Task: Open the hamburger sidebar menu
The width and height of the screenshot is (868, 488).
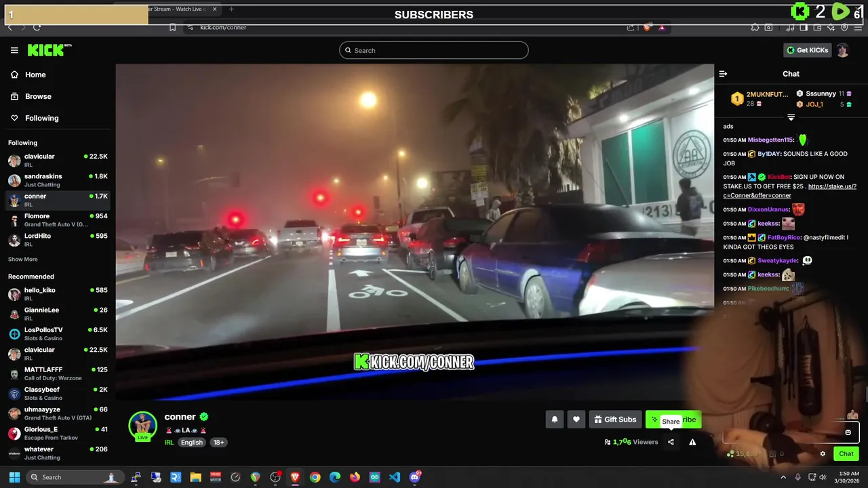Action: tap(14, 50)
